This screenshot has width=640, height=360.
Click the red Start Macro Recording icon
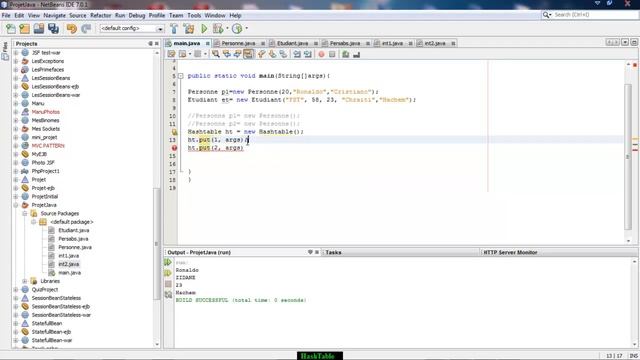click(322, 54)
